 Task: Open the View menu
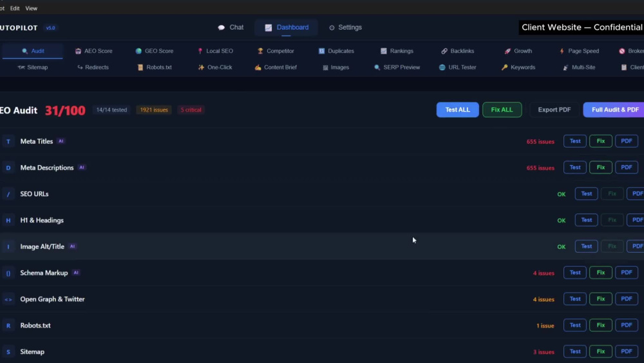(31, 8)
